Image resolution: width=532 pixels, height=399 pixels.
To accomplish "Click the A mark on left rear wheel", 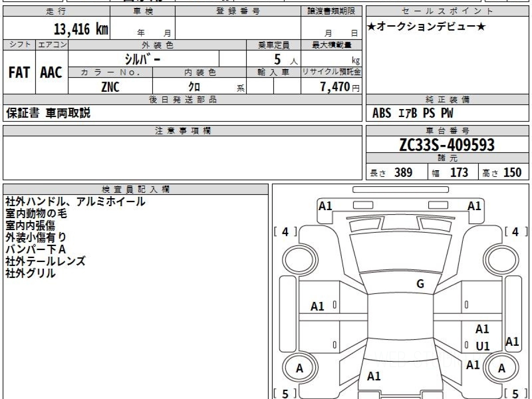I will [x=300, y=368].
